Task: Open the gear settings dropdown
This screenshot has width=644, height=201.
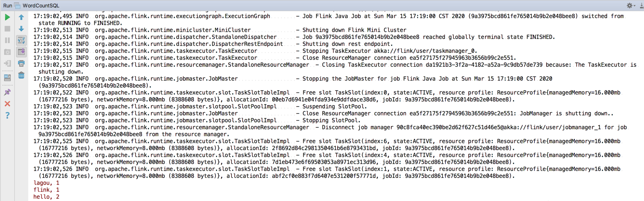Action: point(630,5)
